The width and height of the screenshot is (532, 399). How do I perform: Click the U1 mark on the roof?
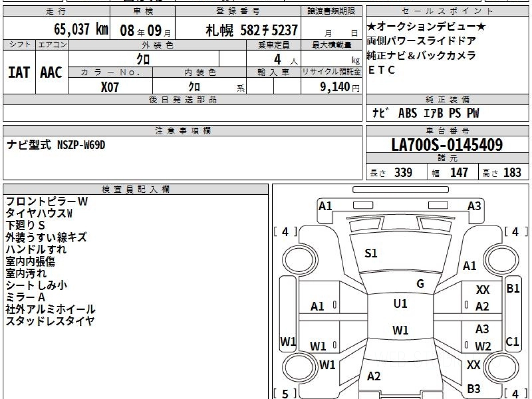400,304
